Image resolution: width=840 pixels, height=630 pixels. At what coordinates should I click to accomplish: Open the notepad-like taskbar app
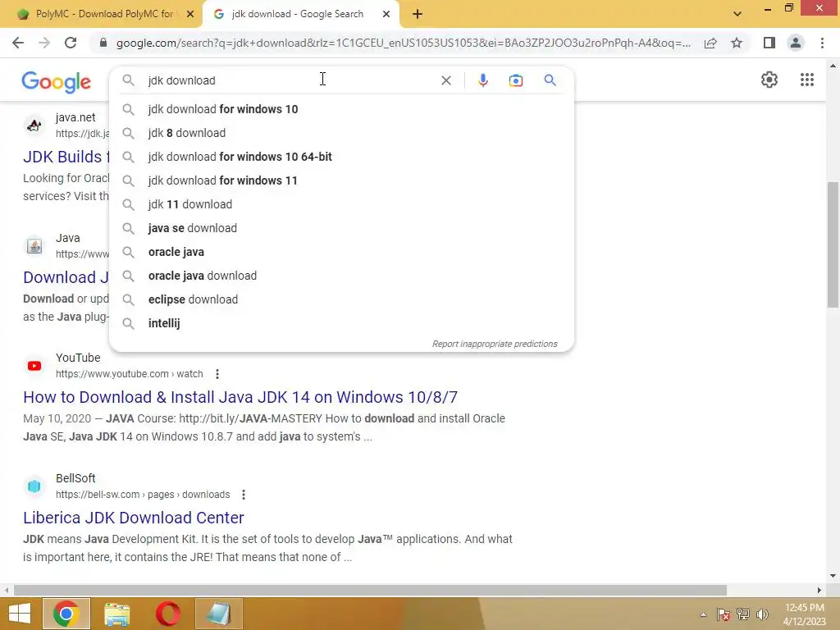pyautogui.click(x=218, y=614)
